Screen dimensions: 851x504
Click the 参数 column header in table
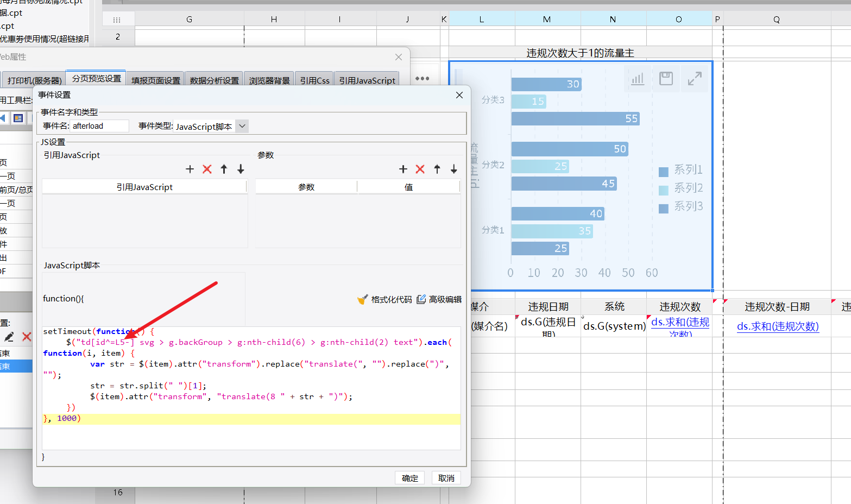(306, 187)
